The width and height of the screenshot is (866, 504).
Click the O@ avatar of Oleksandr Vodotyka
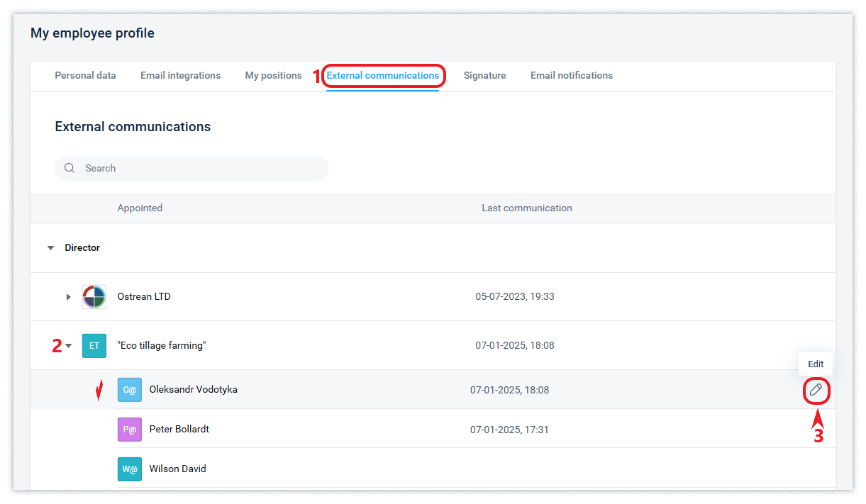[130, 390]
